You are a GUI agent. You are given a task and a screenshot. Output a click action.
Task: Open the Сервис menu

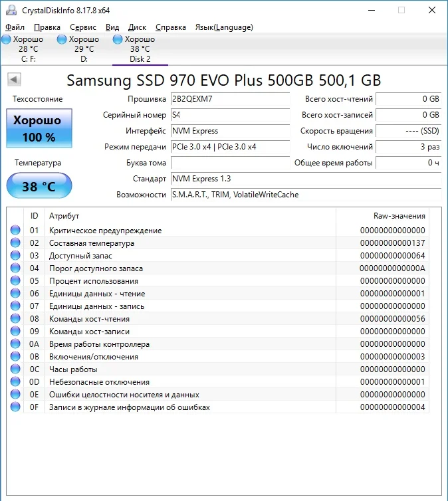tap(83, 27)
